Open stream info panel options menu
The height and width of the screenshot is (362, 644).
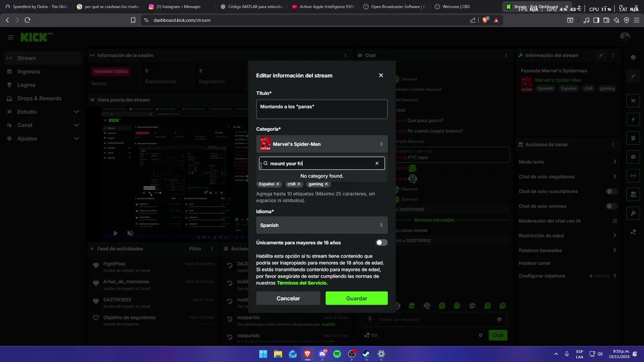coord(613,55)
